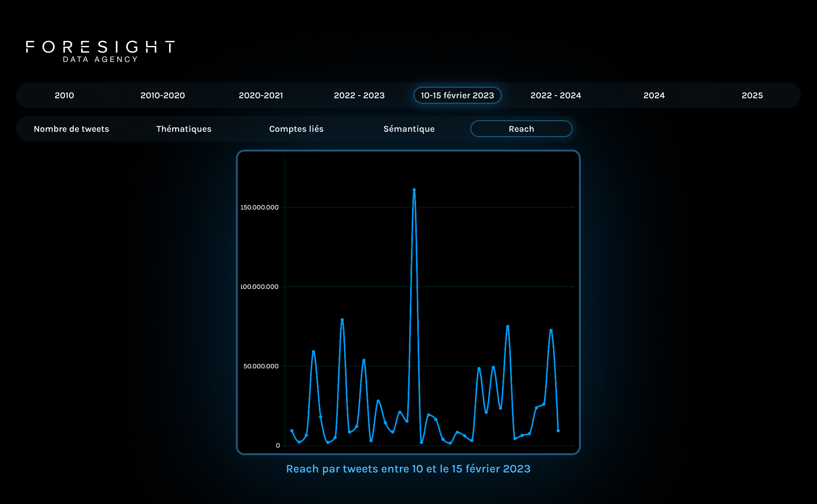Select the Reach tab
This screenshot has width=817, height=504.
tap(521, 129)
